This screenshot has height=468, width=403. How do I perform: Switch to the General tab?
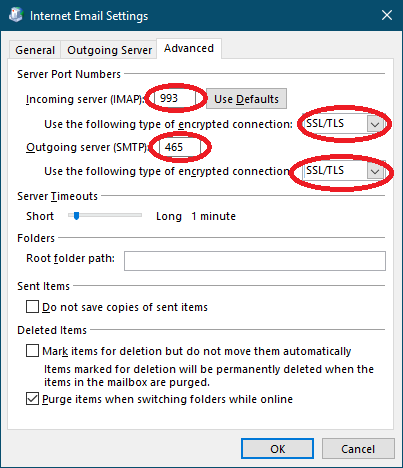tap(35, 50)
